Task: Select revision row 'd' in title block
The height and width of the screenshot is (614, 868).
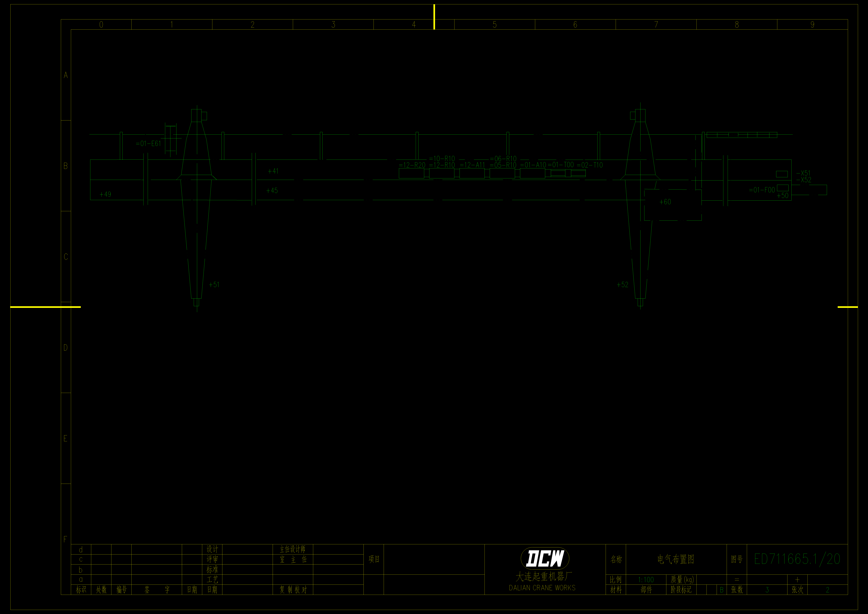Action: 81,550
